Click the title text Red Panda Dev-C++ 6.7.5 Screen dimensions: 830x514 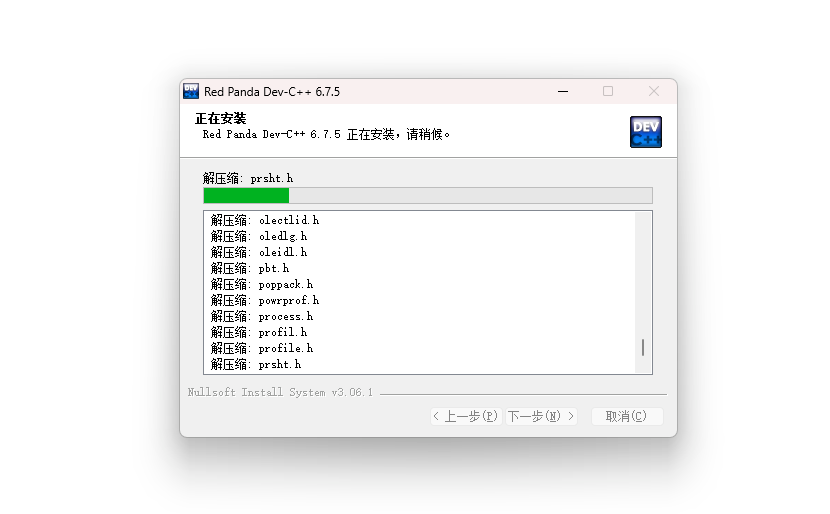[272, 92]
